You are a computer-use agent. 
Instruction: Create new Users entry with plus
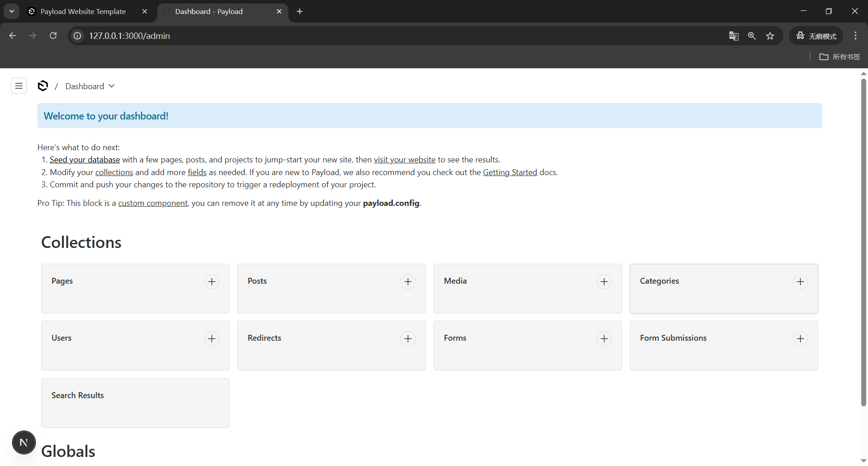tap(212, 338)
